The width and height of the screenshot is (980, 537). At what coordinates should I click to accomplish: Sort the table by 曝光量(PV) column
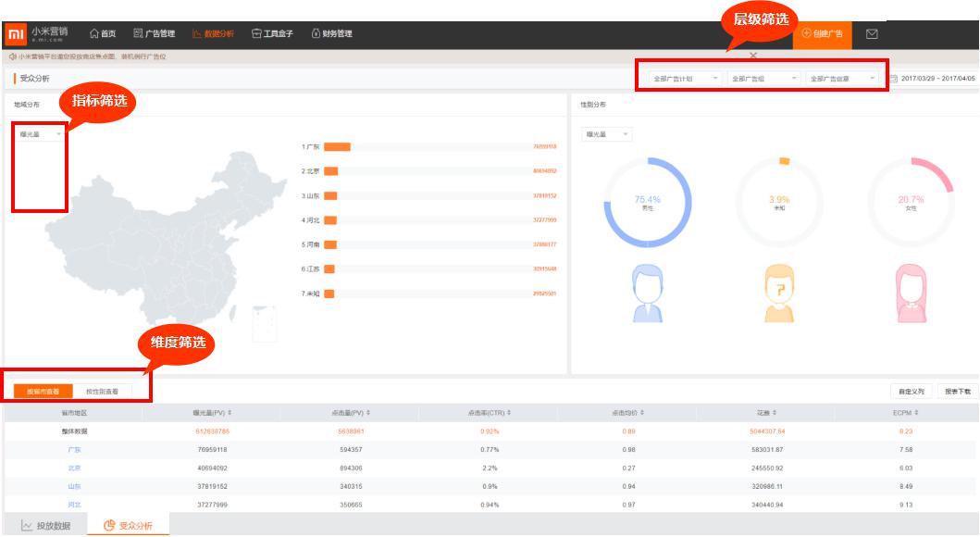click(x=212, y=412)
